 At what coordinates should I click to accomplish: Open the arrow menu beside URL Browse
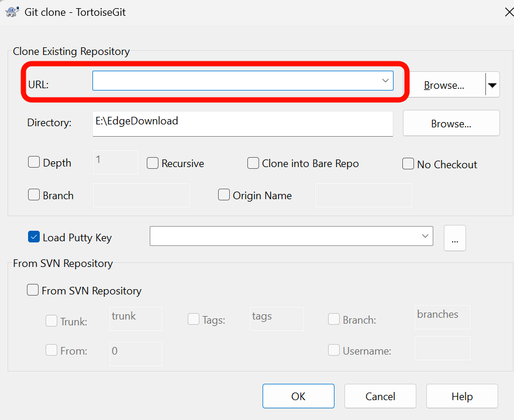[x=492, y=85]
